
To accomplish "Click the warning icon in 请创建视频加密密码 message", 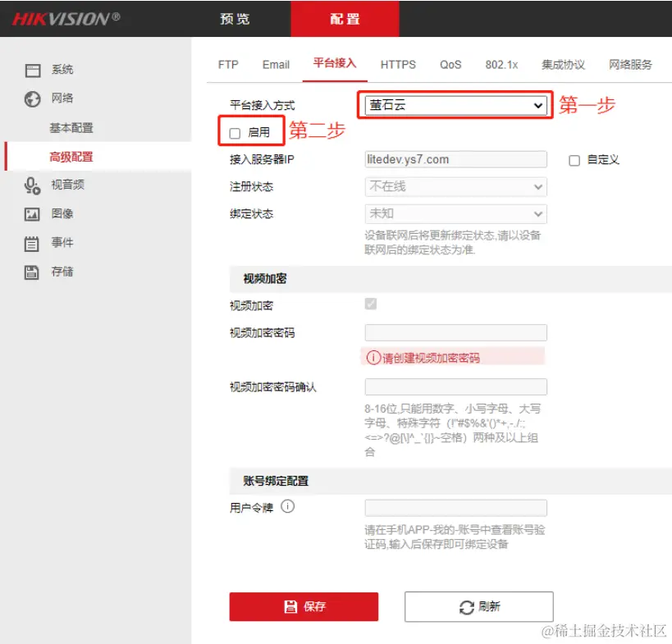I will coord(373,358).
